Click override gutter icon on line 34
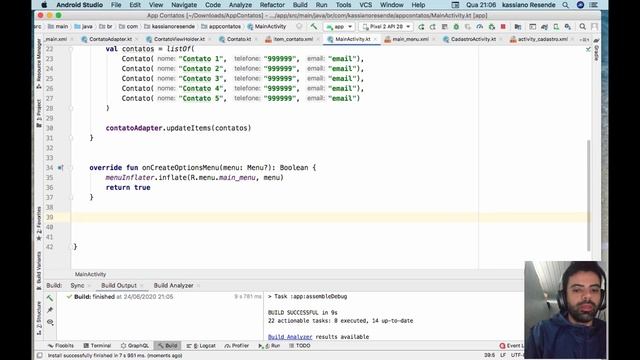The image size is (640, 360). coord(60,168)
